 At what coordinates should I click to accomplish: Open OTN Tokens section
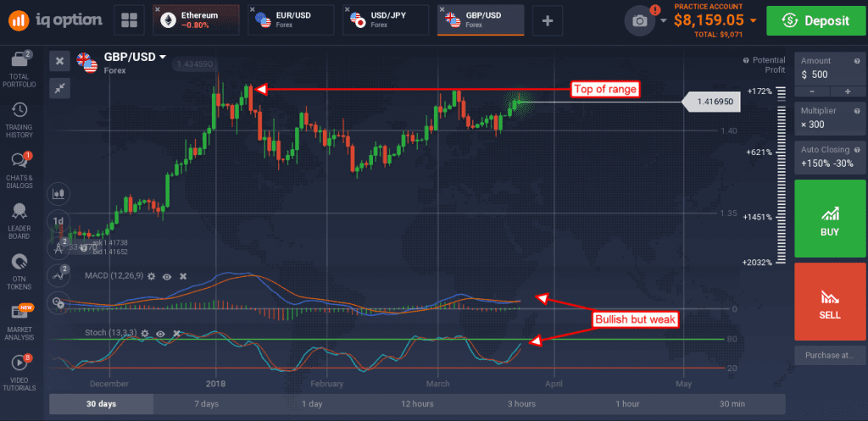(19, 272)
